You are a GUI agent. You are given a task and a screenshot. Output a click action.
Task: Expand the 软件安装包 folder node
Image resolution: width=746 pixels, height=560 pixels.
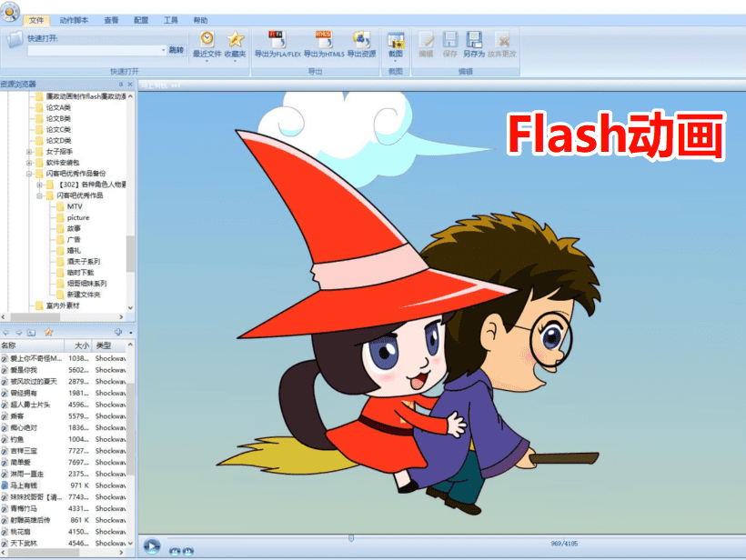point(29,163)
